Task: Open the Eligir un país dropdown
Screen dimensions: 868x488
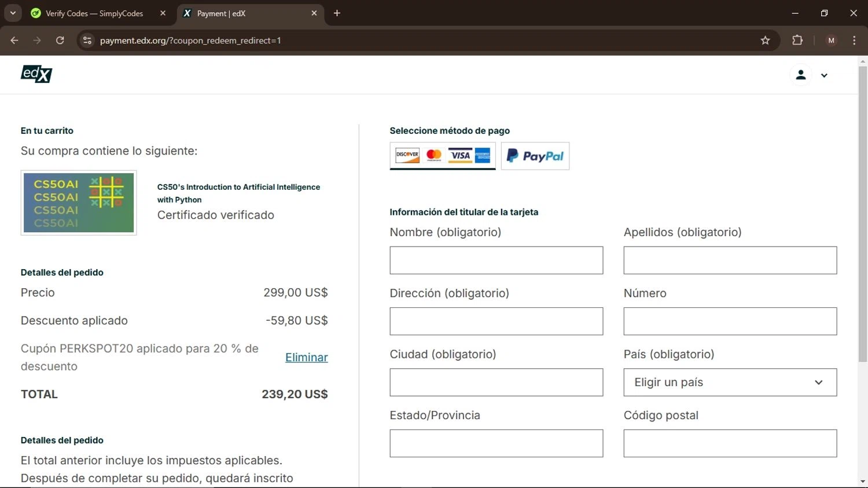Action: (730, 383)
